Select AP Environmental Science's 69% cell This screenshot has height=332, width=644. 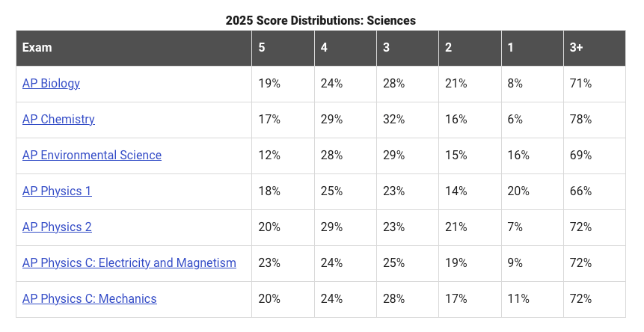(580, 156)
